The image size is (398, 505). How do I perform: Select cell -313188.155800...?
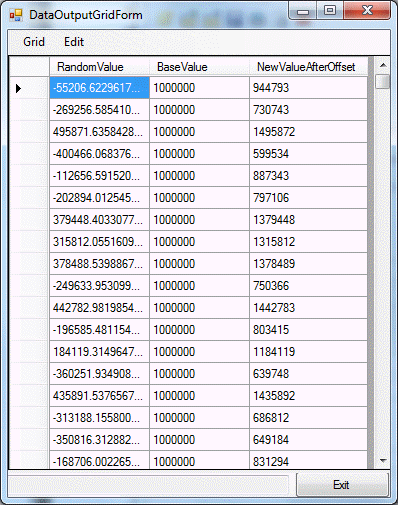(100, 418)
